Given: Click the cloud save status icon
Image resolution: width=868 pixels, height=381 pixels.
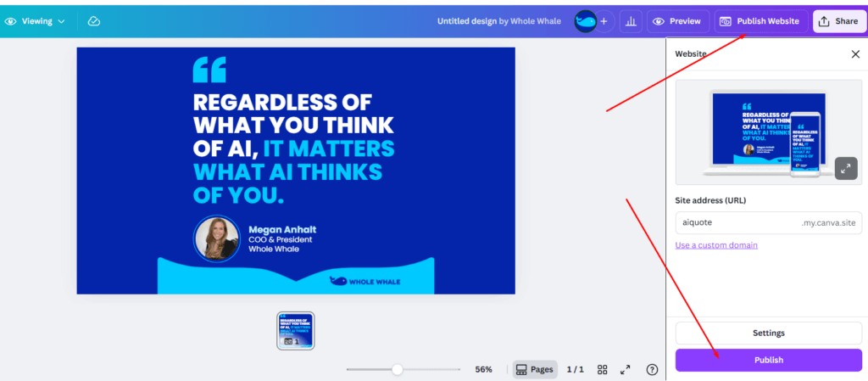Looking at the screenshot, I should point(93,21).
